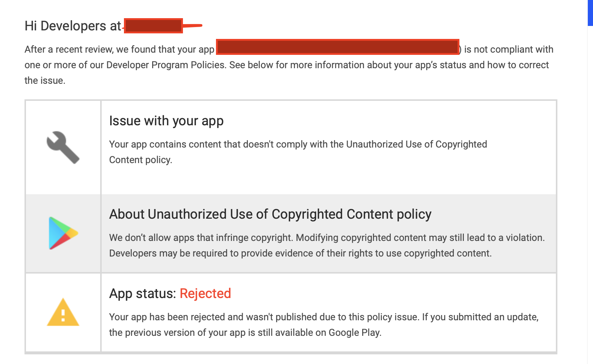Click the redacted app name bar
The width and height of the screenshot is (593, 364).
click(338, 47)
